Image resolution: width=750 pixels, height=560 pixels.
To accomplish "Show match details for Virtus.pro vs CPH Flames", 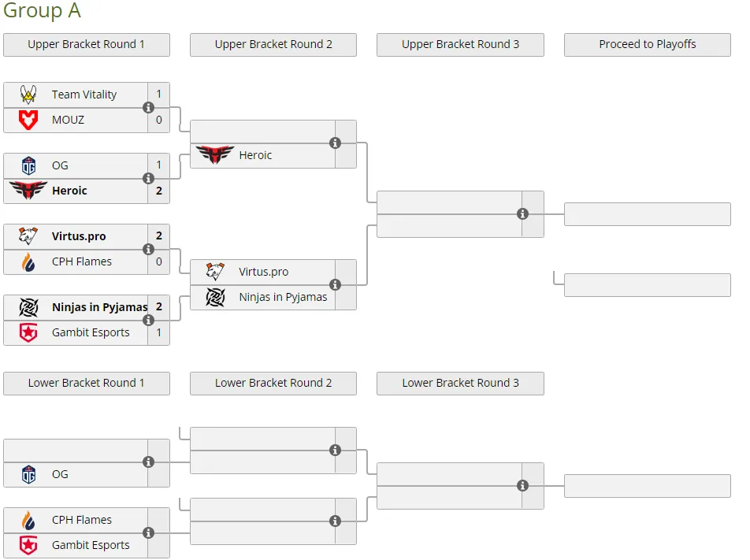I will [148, 249].
